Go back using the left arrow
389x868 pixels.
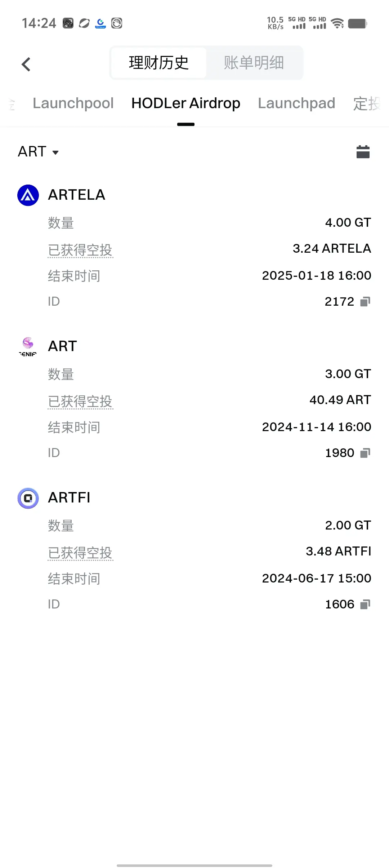tap(26, 65)
